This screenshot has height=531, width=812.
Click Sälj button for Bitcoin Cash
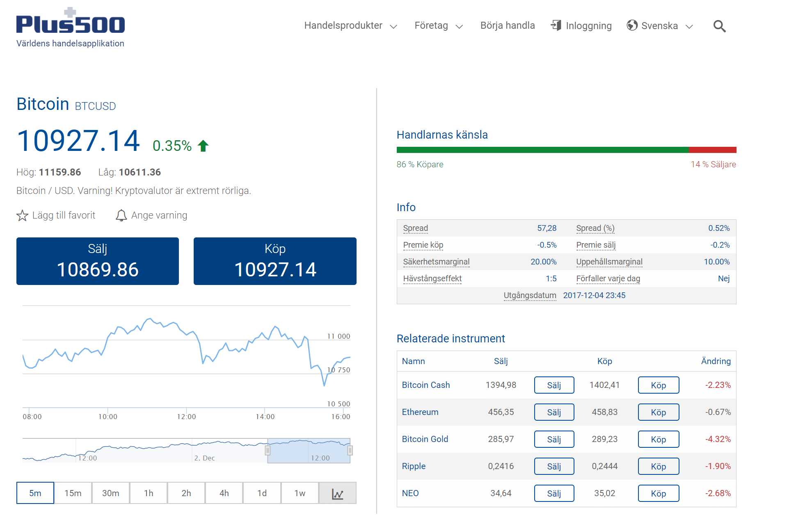pyautogui.click(x=554, y=385)
